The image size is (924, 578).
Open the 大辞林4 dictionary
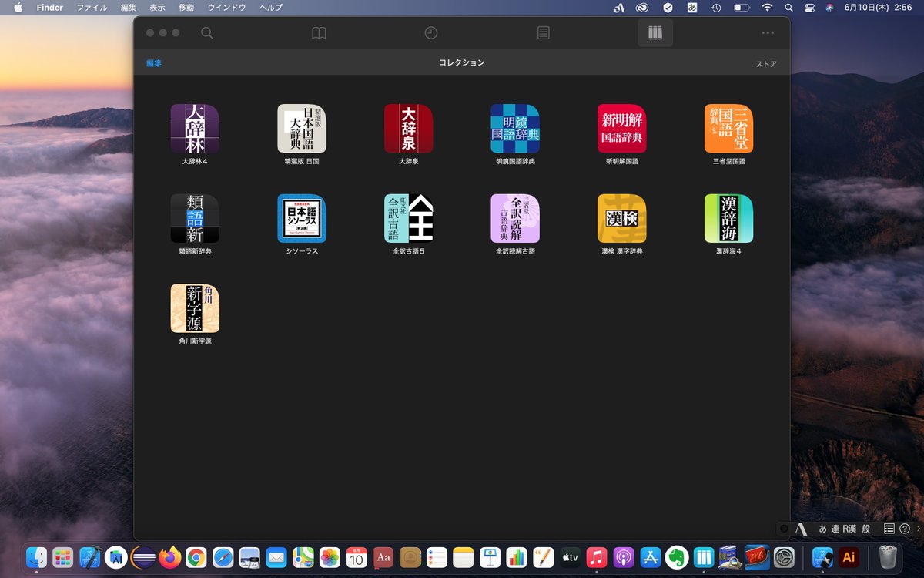(195, 129)
